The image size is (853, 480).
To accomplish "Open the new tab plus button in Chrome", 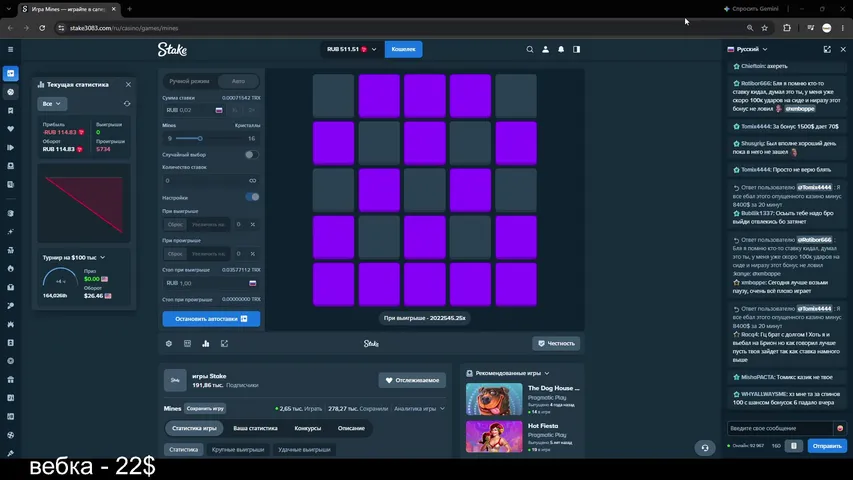I will click(x=129, y=9).
